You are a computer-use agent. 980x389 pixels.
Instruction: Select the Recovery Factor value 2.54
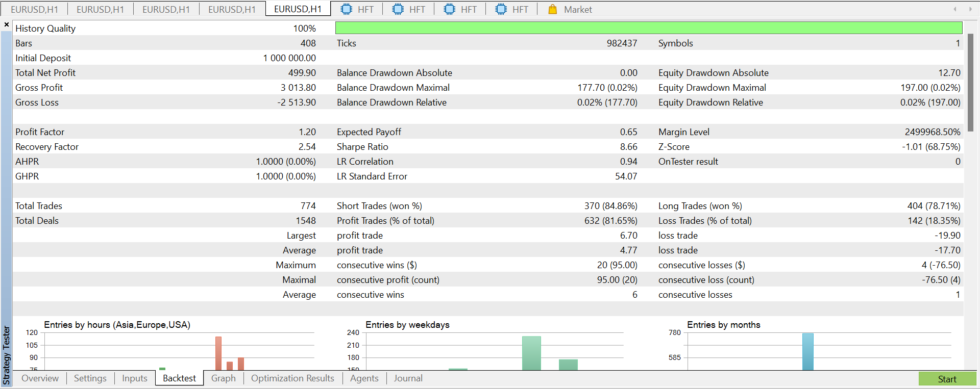tap(307, 147)
